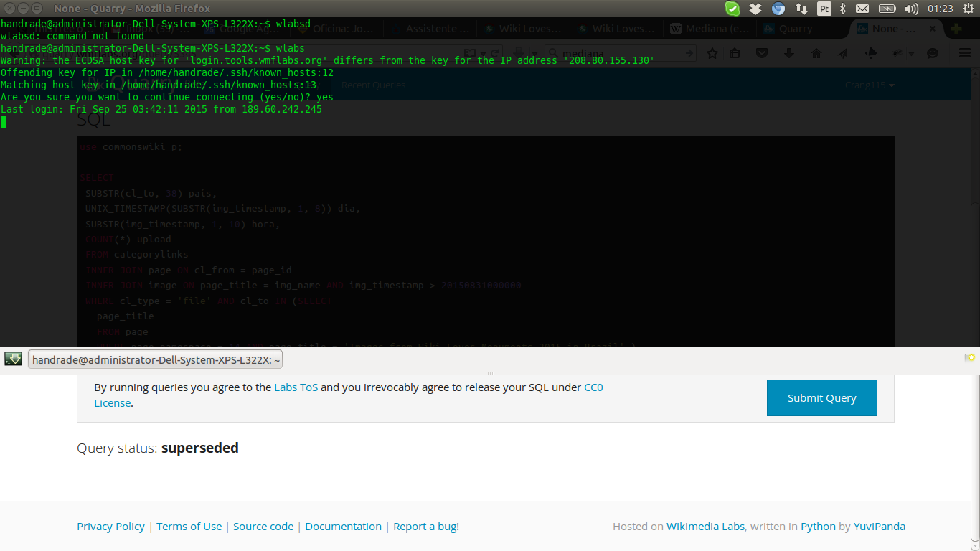Click the terminal line 'wlabsd: command not found'
The image size is (980, 551).
click(72, 36)
